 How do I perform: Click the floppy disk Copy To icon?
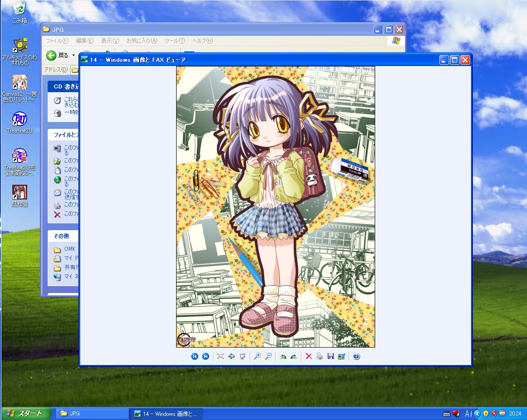point(331,356)
